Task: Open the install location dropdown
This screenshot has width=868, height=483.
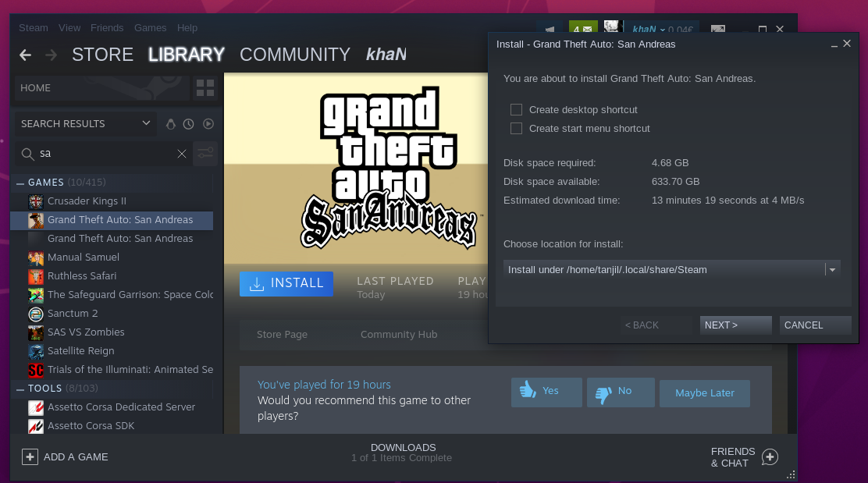Action: [x=671, y=269]
